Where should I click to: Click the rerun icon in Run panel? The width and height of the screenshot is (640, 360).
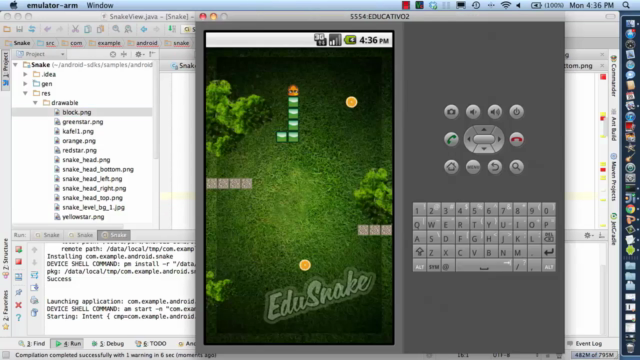pos(18,249)
